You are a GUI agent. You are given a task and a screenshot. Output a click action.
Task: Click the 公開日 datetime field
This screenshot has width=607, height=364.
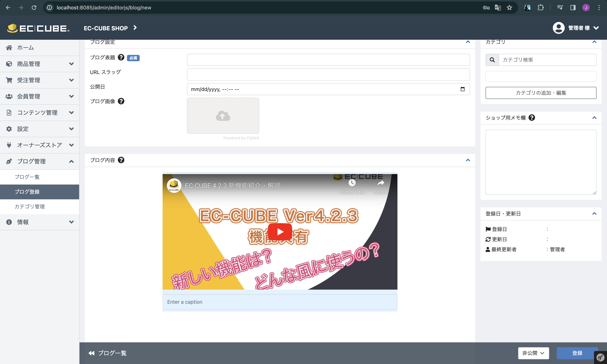point(328,89)
